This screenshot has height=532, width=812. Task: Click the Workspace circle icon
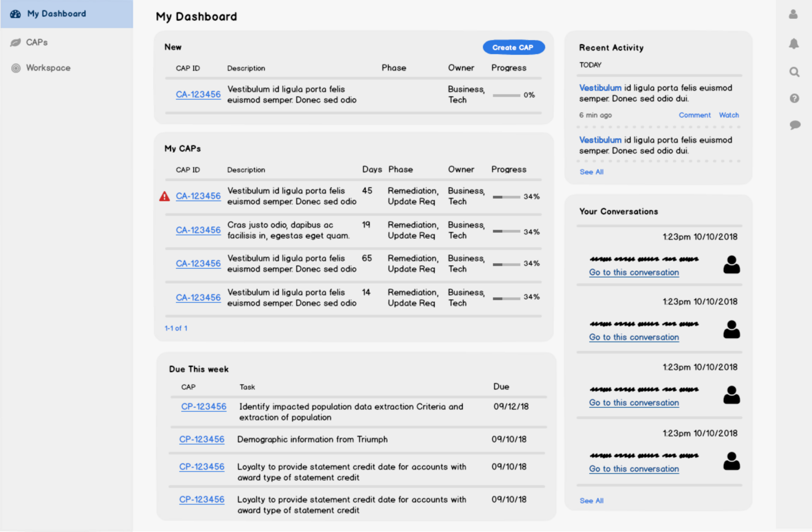pos(16,68)
